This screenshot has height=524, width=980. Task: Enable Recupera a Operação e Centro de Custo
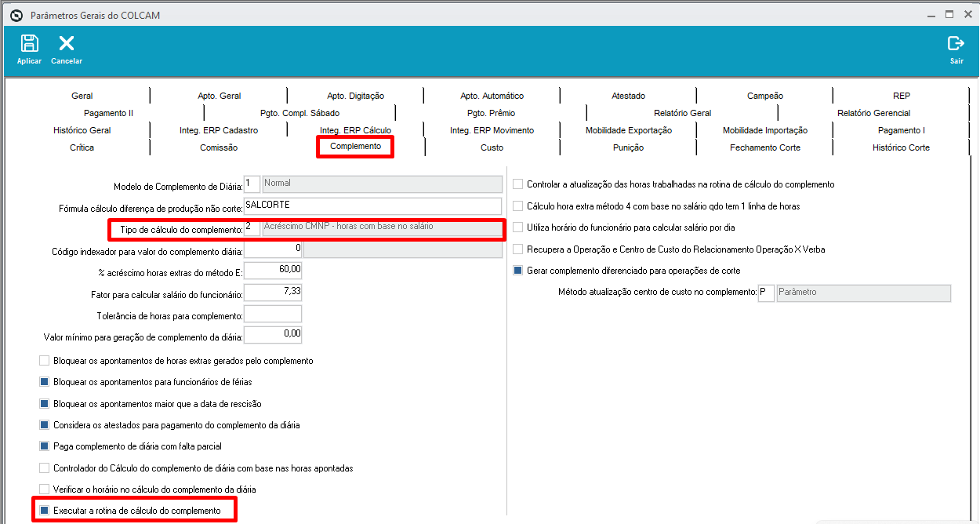click(x=518, y=249)
